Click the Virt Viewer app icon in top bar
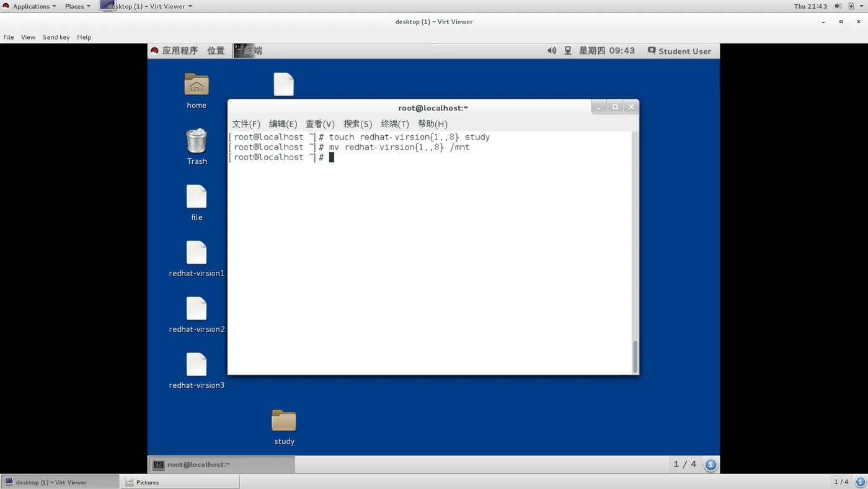 click(108, 6)
